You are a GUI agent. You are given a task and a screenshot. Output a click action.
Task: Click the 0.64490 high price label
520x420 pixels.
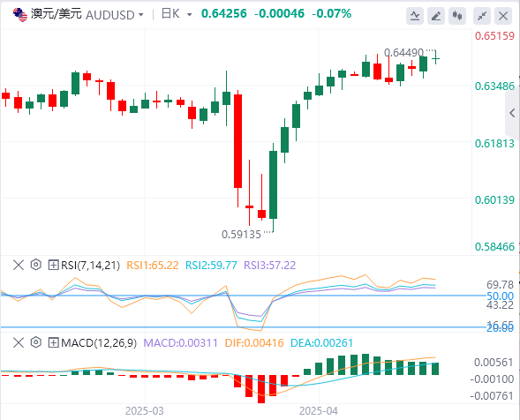coord(403,52)
